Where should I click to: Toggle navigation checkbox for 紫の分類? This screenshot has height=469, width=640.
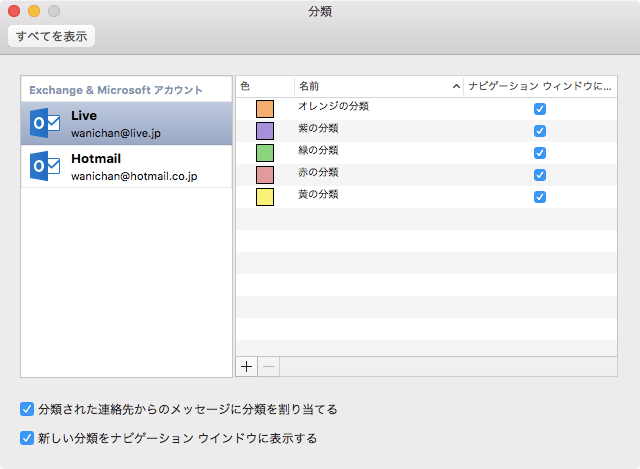pyautogui.click(x=540, y=131)
